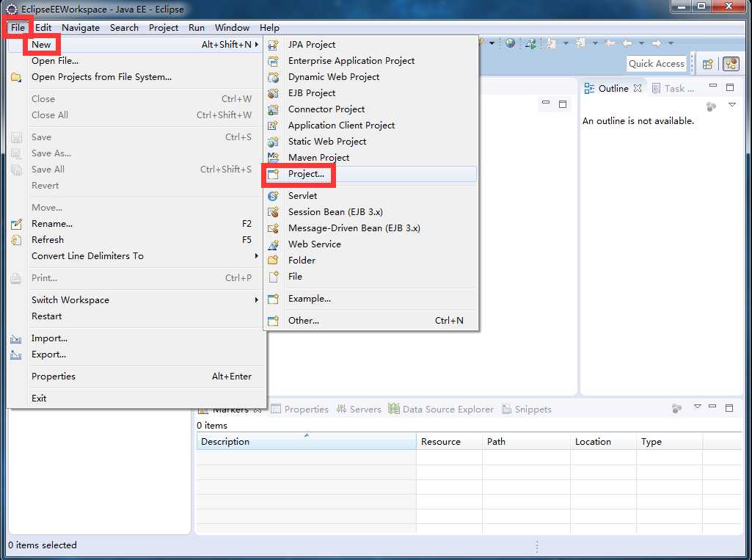Viewport: 752px width, 560px height.
Task: Open the Help menu
Action: [x=269, y=28]
